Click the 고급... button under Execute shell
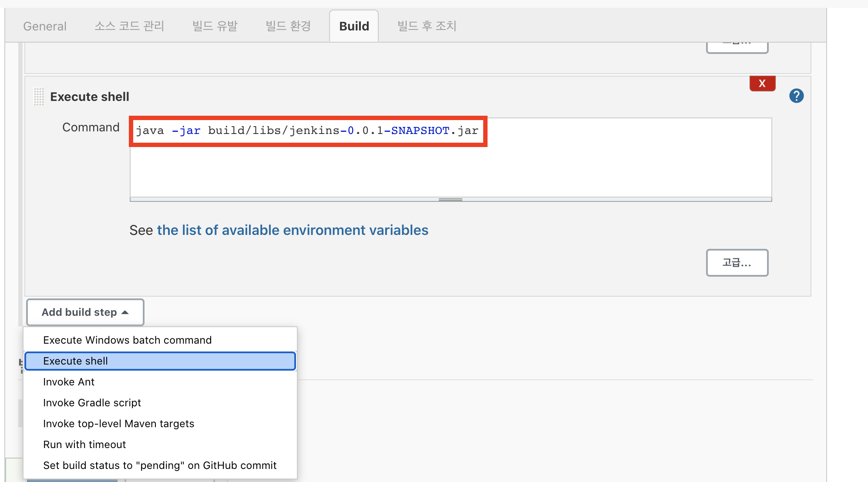The width and height of the screenshot is (868, 482). pyautogui.click(x=737, y=263)
